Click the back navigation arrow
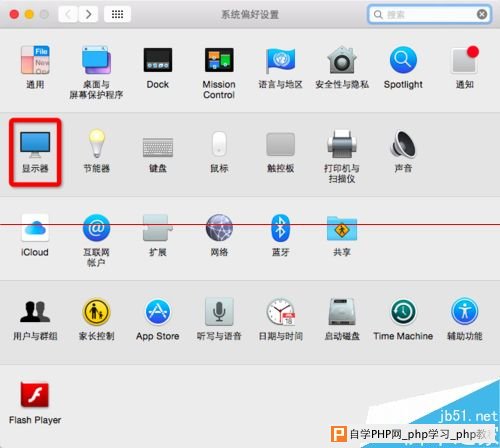The height and width of the screenshot is (448, 500). coord(68,14)
